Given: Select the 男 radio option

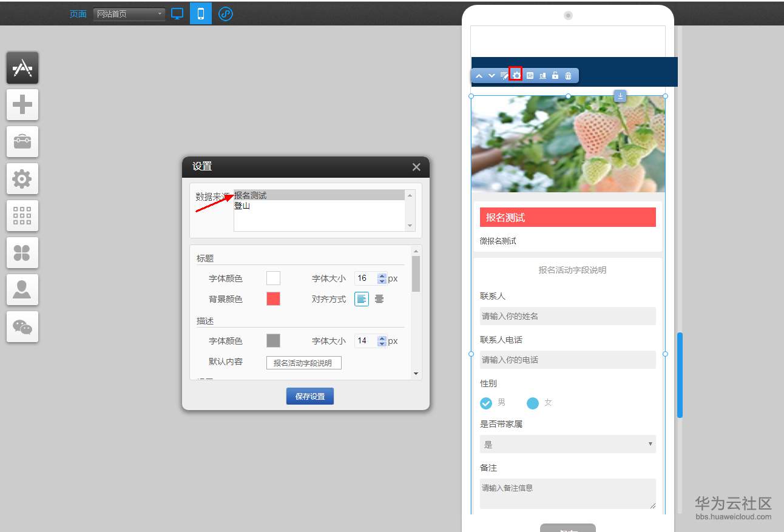Looking at the screenshot, I should point(486,403).
